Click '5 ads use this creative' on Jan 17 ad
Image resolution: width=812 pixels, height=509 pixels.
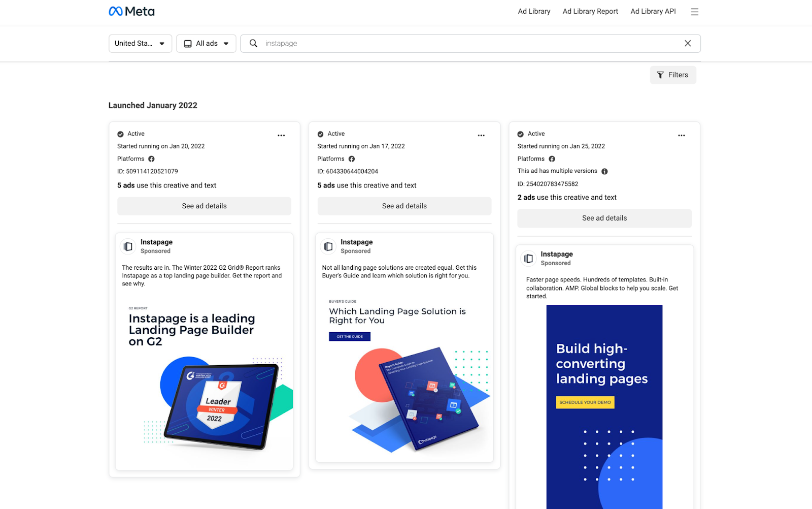pos(367,185)
